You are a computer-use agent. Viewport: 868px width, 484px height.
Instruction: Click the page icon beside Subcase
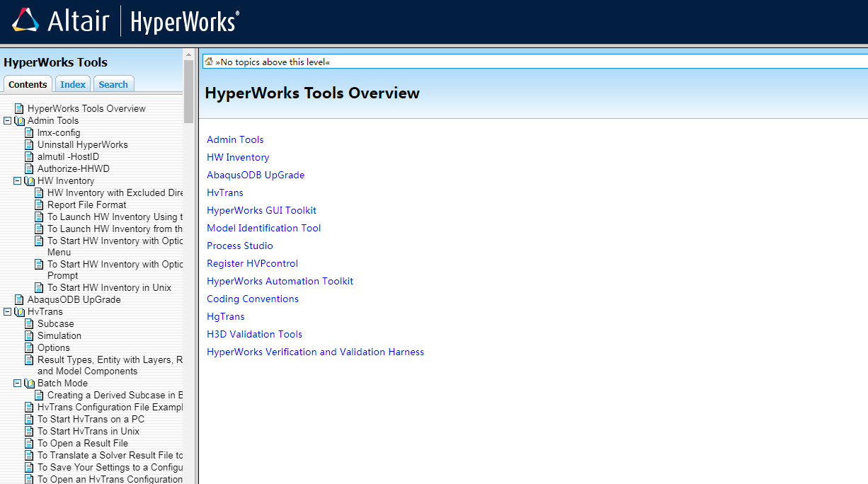coord(29,323)
